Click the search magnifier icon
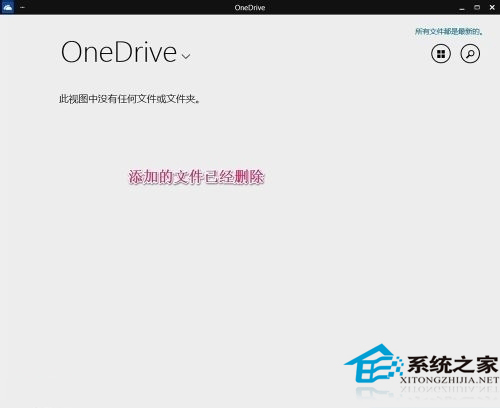 (x=470, y=54)
